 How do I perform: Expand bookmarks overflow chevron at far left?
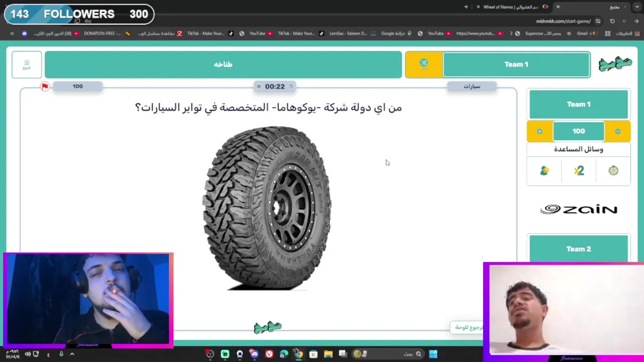tap(12, 34)
